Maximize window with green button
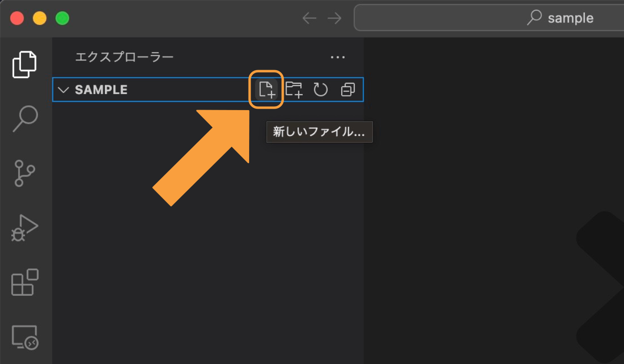624x364 pixels. pos(62,19)
